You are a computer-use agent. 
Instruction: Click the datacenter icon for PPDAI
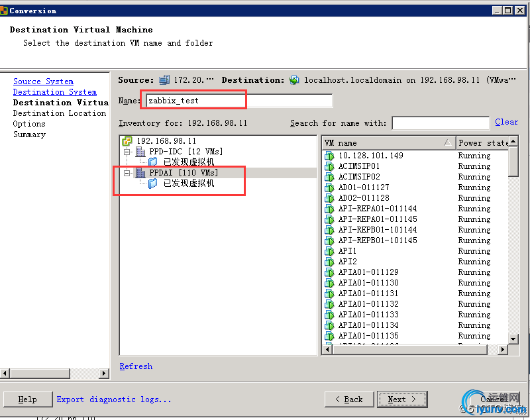pos(140,173)
